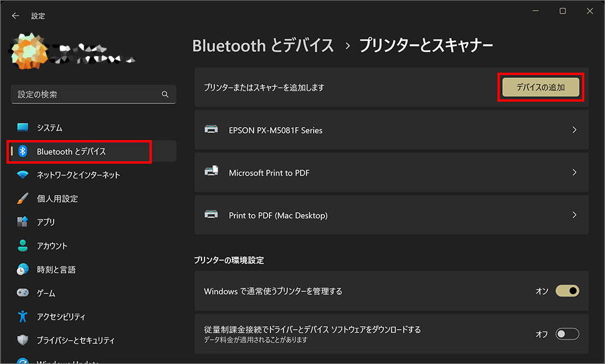The width and height of the screenshot is (605, 364).
Task: Expand the EPSON PX-M5081F Series chevron
Action: coord(574,129)
